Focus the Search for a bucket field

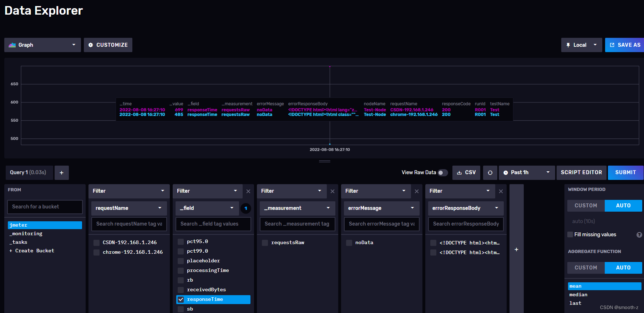pos(45,207)
